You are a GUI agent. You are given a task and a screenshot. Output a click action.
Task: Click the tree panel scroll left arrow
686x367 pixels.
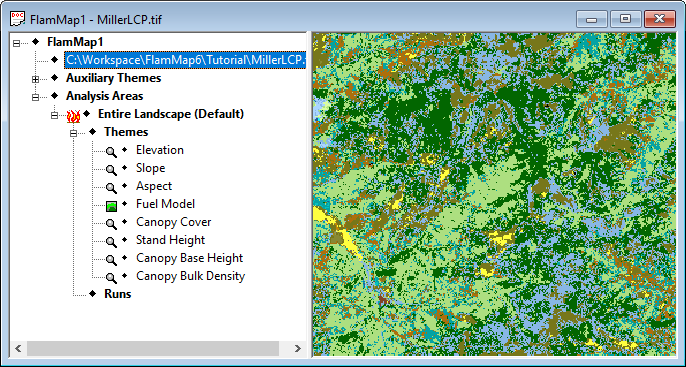click(x=18, y=349)
